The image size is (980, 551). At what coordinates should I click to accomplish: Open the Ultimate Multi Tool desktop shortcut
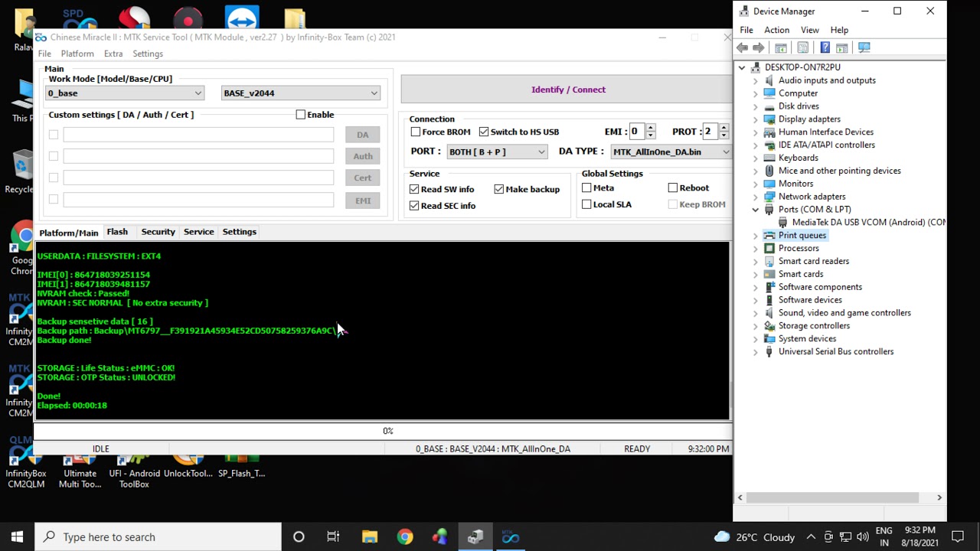coord(80,468)
